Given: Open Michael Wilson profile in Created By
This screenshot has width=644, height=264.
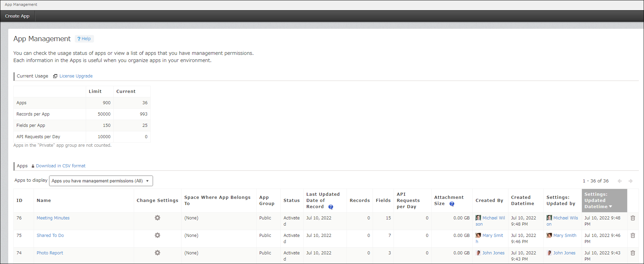Looking at the screenshot, I should tap(494, 218).
